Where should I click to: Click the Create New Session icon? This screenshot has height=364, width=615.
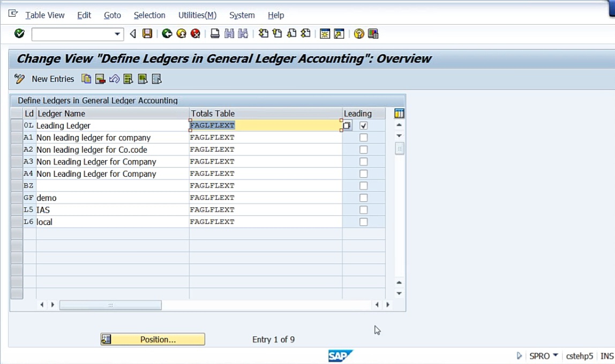coord(325,34)
